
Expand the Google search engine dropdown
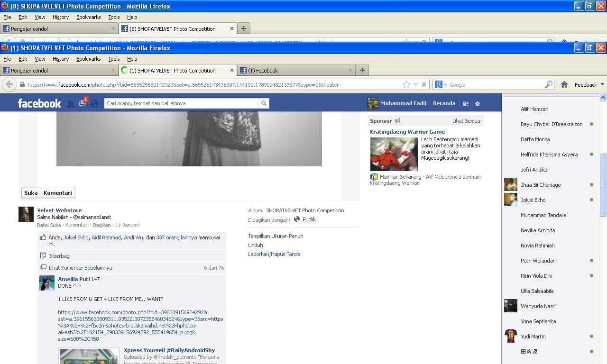click(441, 84)
